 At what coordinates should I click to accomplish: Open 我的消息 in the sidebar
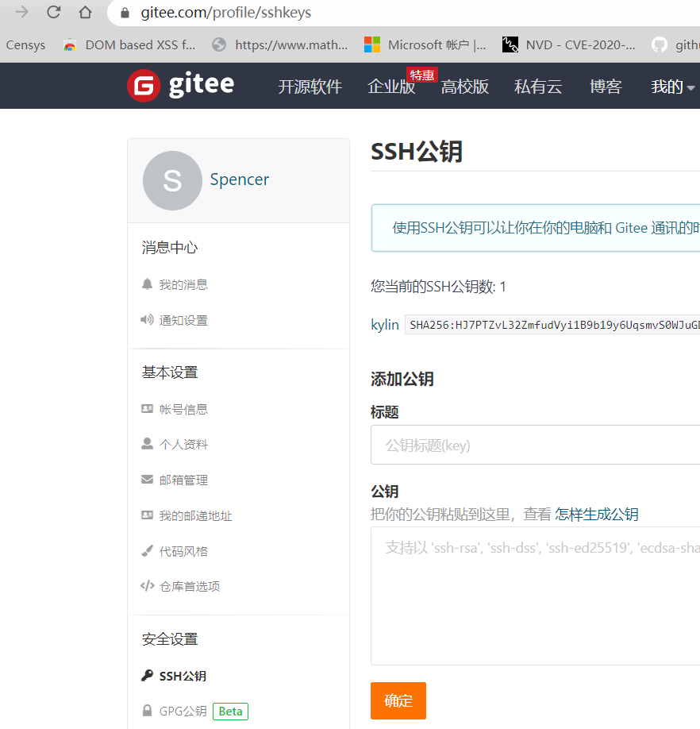183,284
